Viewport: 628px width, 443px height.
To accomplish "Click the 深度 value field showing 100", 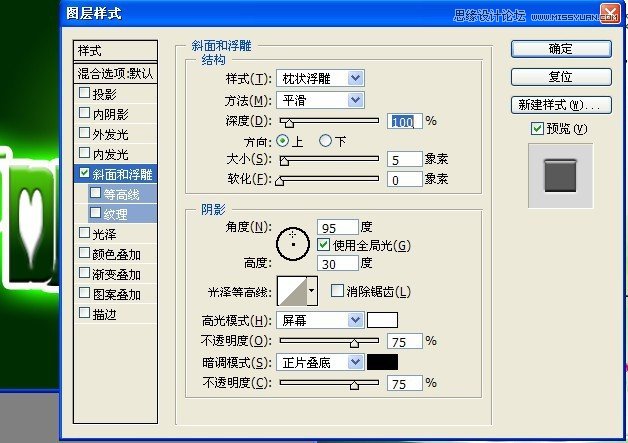I will [x=405, y=121].
